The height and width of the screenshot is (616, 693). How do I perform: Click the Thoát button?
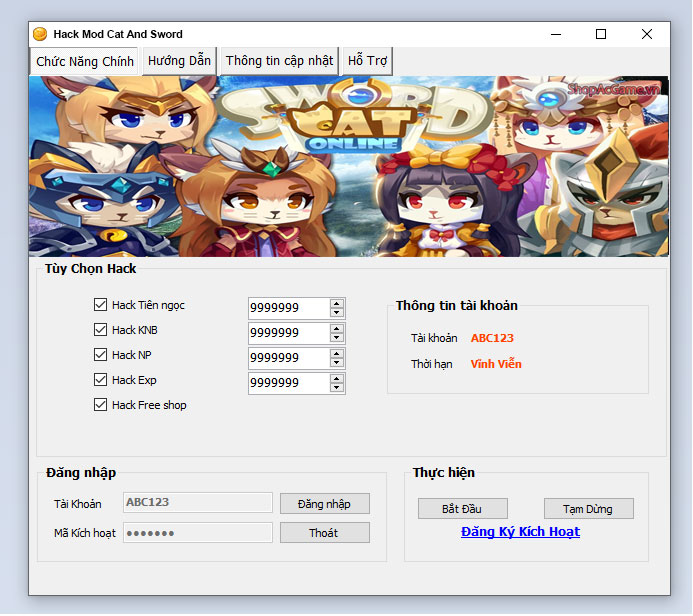tap(325, 533)
